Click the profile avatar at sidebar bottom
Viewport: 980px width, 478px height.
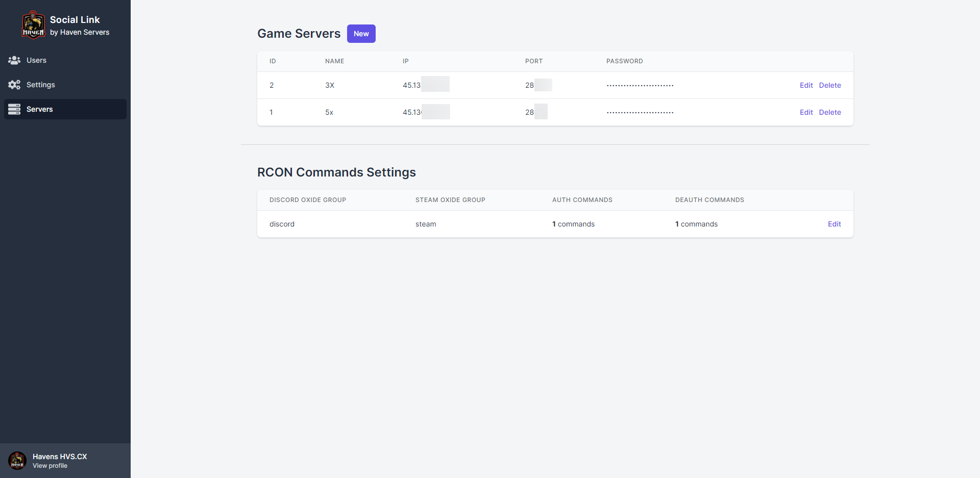(17, 461)
